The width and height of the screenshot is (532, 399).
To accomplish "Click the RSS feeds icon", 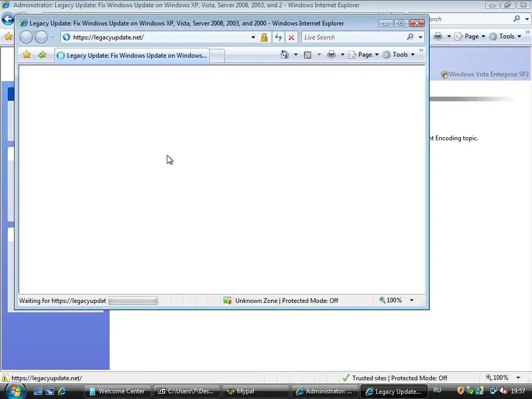I will [x=308, y=55].
